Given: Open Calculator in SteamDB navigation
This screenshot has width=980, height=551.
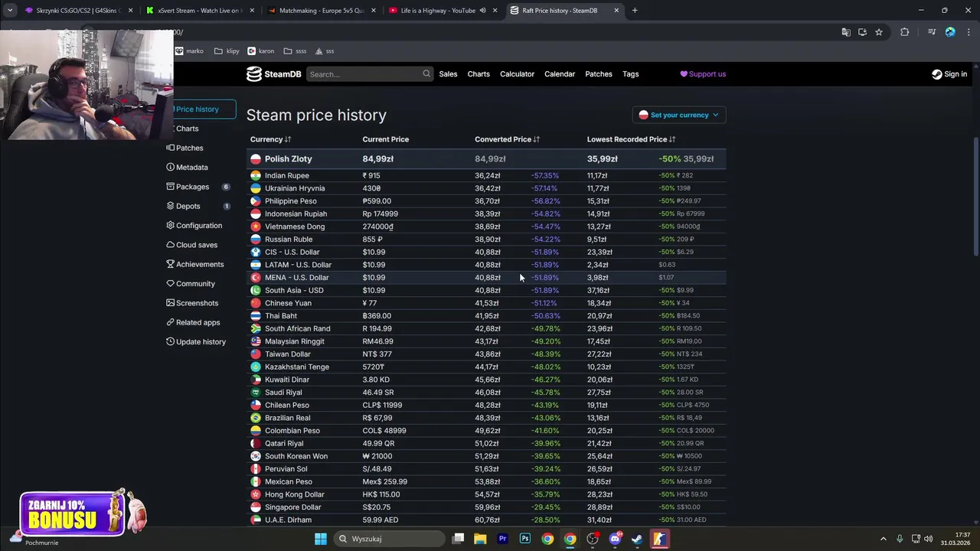Looking at the screenshot, I should tap(517, 74).
